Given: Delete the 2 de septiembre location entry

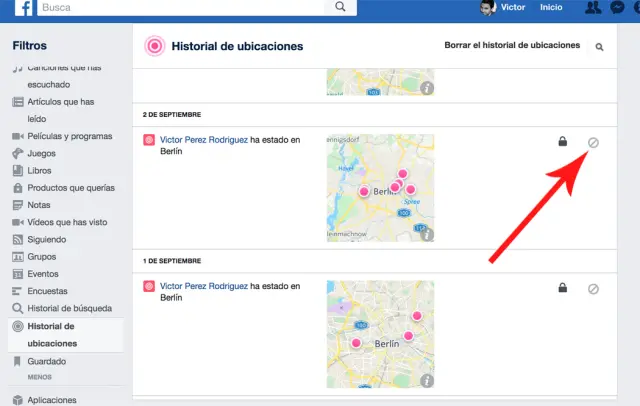Looking at the screenshot, I should (x=593, y=143).
